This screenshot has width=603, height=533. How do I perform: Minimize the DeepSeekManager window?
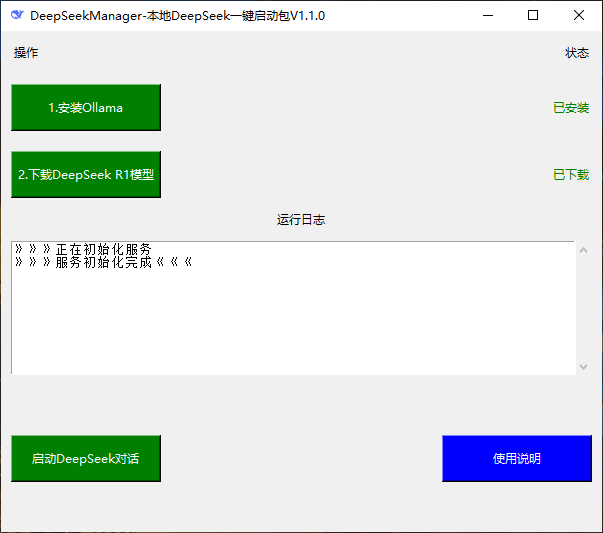tap(488, 15)
